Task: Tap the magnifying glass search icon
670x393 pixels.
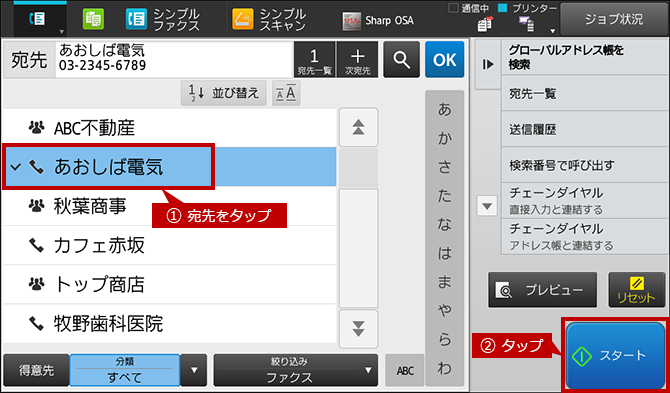Action: coord(401,59)
